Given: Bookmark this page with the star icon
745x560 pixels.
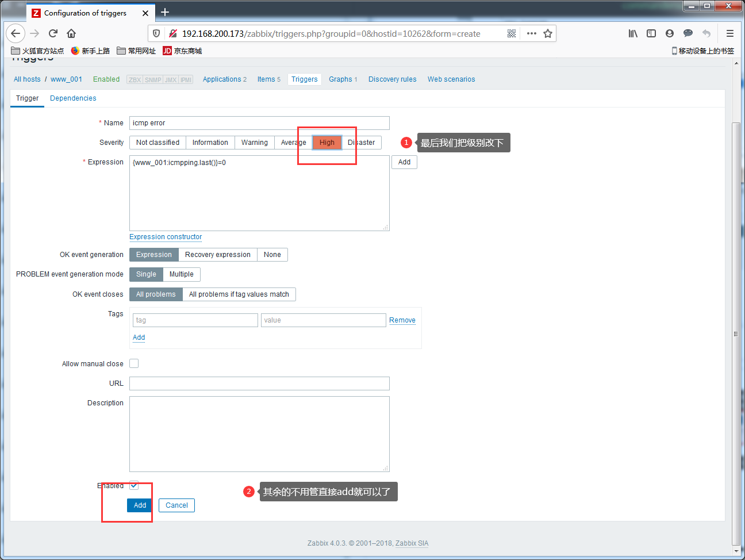Looking at the screenshot, I should 548,34.
